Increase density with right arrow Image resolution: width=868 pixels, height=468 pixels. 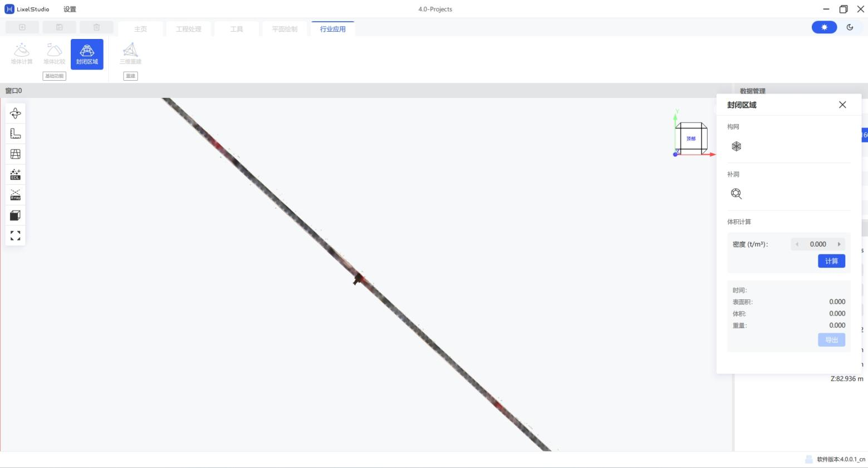tap(839, 244)
